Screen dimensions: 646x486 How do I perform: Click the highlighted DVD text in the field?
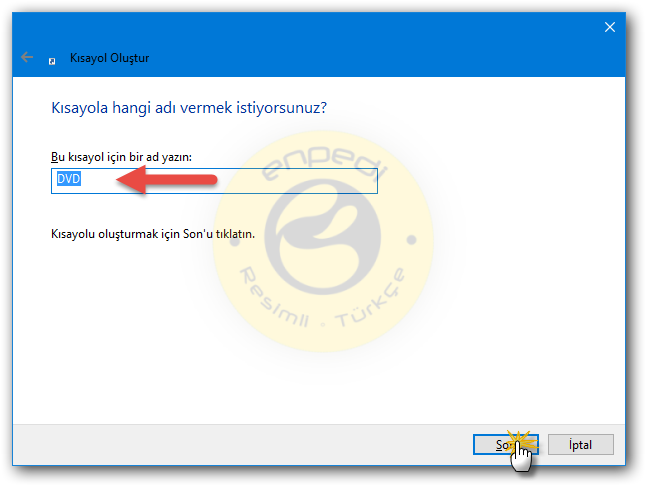pos(69,179)
